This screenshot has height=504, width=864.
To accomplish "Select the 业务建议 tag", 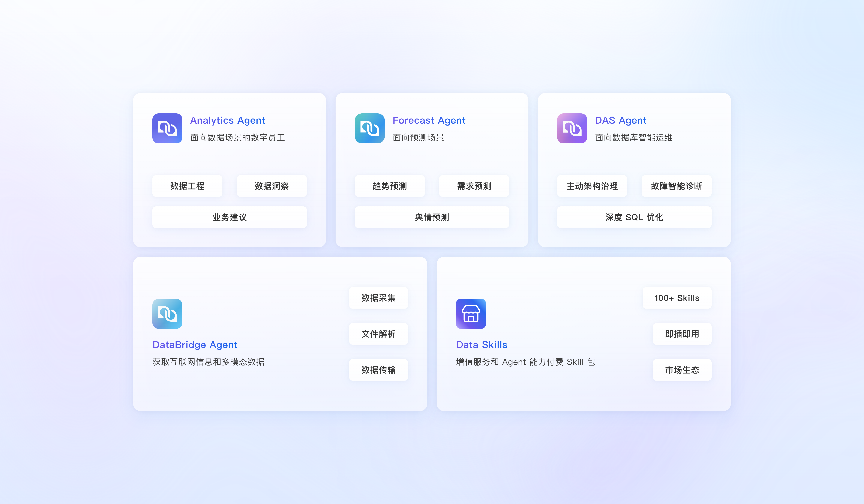I will tap(229, 217).
